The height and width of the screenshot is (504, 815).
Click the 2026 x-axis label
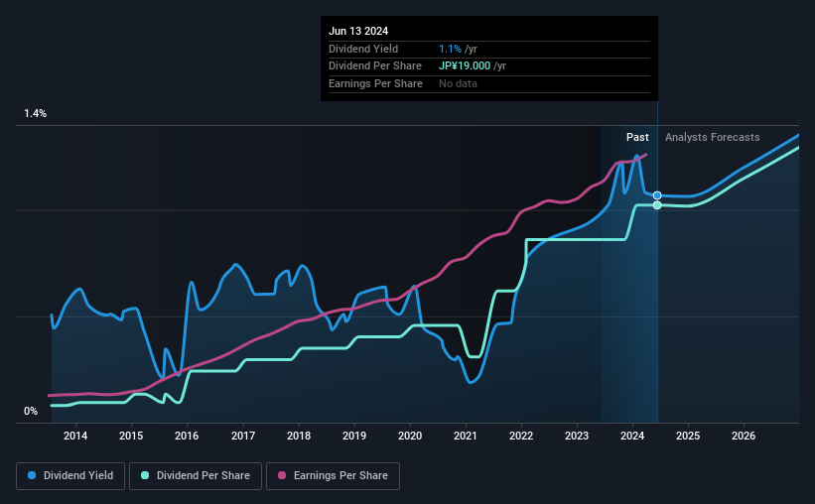click(x=744, y=436)
